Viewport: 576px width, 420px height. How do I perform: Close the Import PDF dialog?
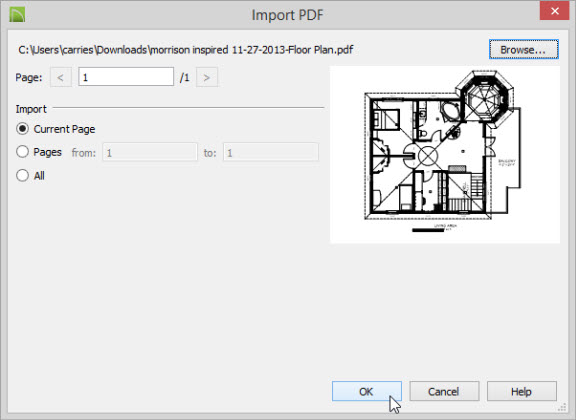coord(555,11)
